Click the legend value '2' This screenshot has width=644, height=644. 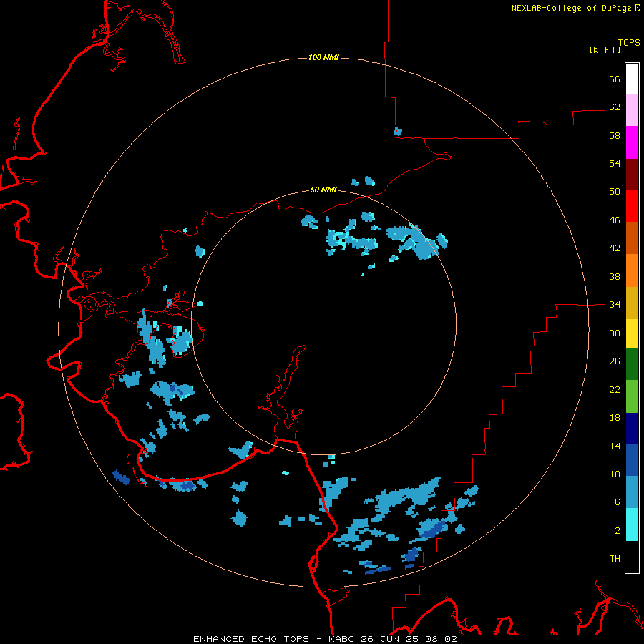tap(618, 531)
